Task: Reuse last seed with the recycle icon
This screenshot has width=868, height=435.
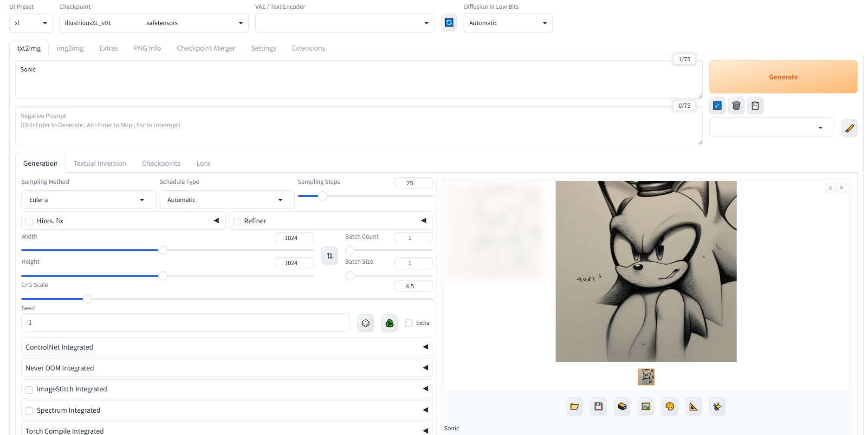Action: tap(389, 323)
